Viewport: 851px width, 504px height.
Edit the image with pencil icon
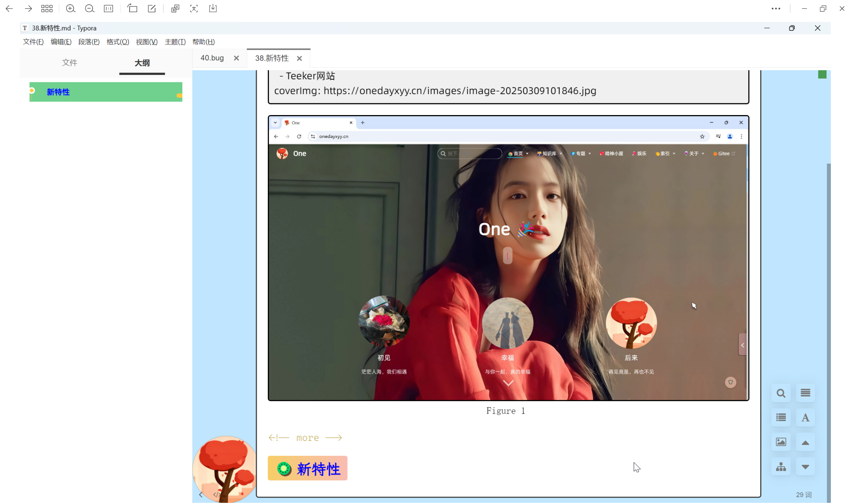[152, 8]
